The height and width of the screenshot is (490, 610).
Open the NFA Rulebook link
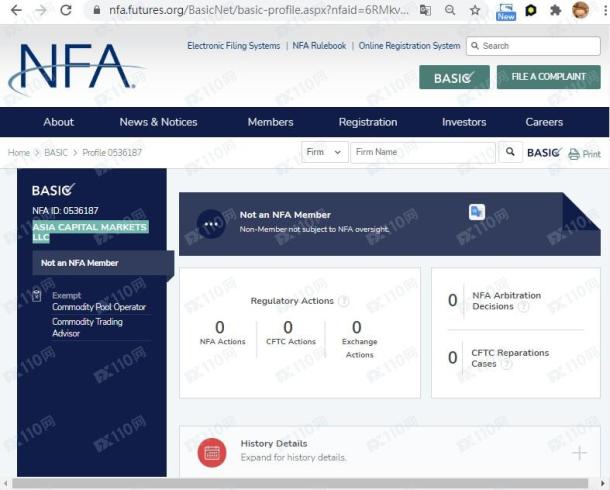[x=319, y=46]
